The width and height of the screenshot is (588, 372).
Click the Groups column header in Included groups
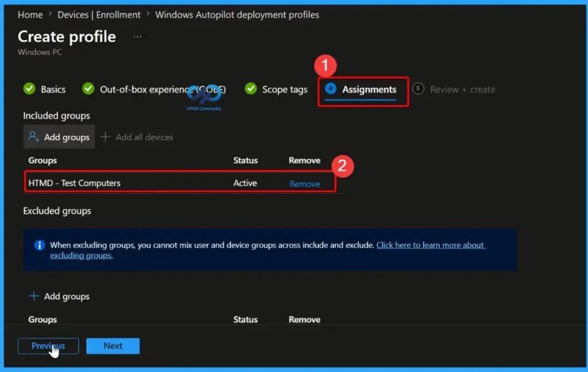coord(42,160)
